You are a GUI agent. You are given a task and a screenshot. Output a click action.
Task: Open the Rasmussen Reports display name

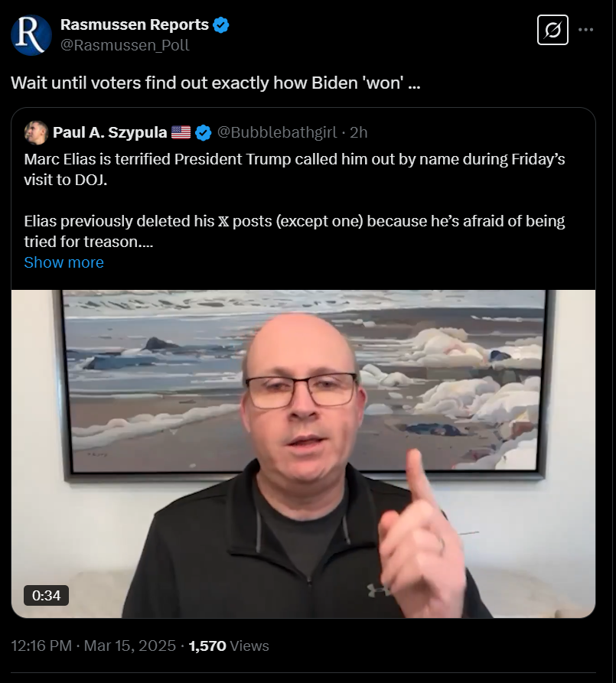[x=134, y=24]
